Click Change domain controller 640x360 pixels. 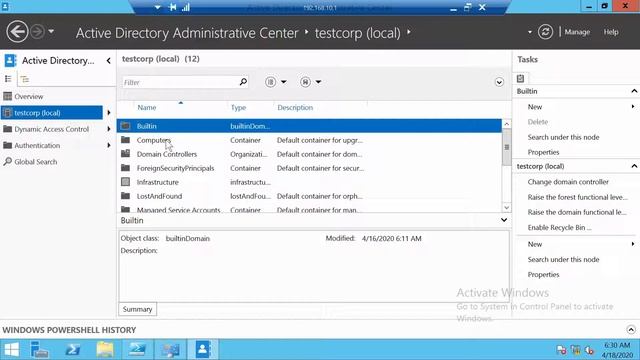(x=568, y=182)
